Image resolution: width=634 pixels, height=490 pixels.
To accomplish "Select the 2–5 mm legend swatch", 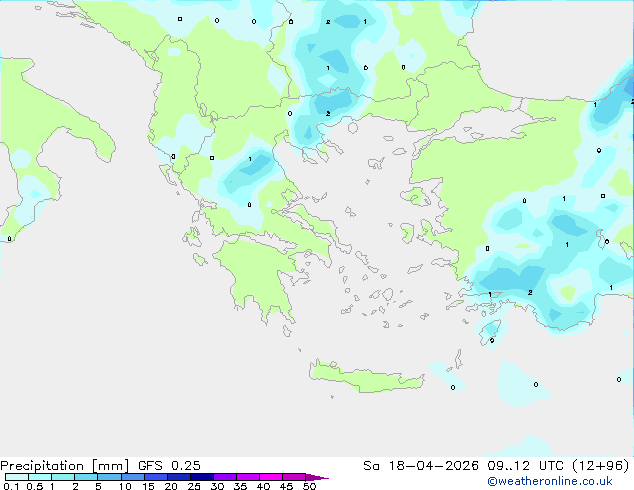I will 86,477.
